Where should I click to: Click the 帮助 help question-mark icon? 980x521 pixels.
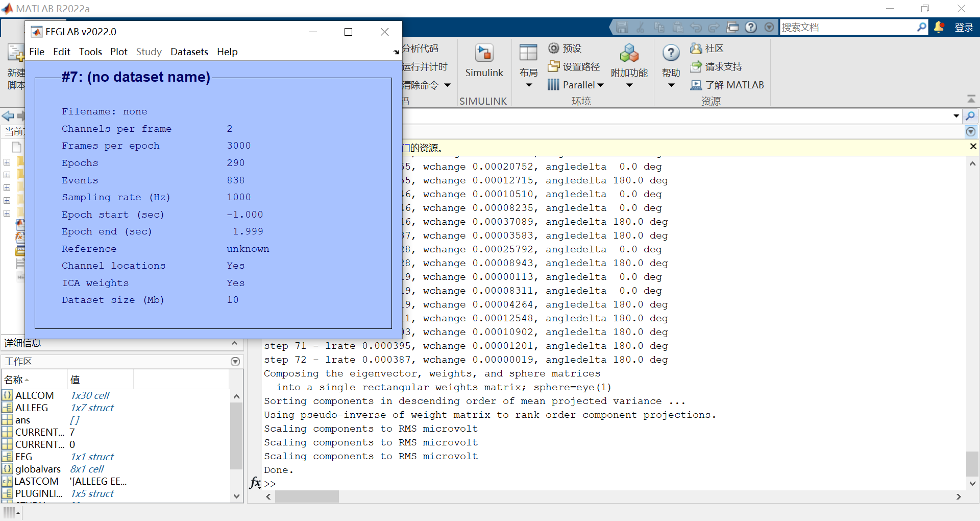point(671,53)
